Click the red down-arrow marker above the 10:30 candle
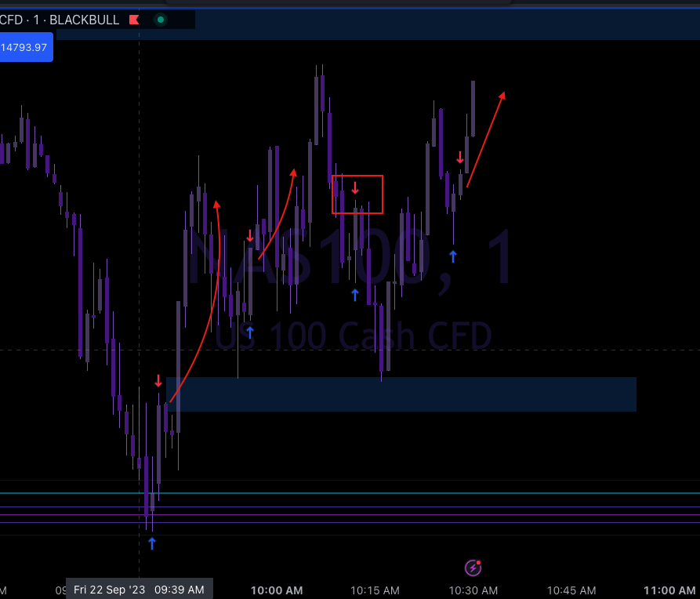Viewport: 700px width, 599px height. coord(460,158)
